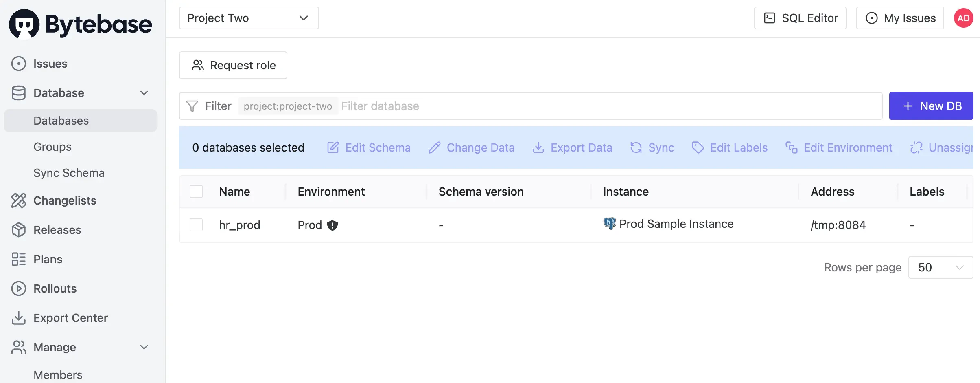The height and width of the screenshot is (383, 980).
Task: Click the Export Center download icon
Action: coord(19,318)
